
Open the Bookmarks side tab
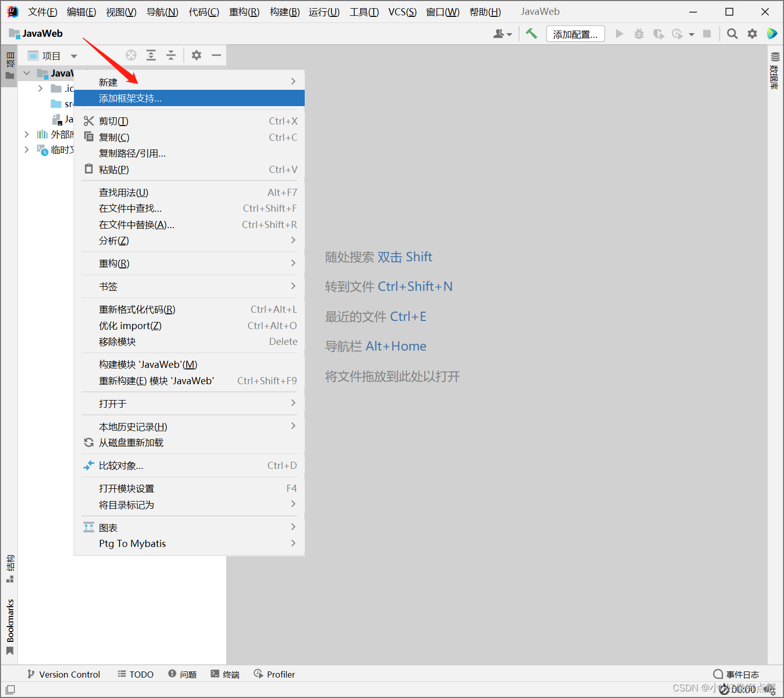[x=10, y=627]
